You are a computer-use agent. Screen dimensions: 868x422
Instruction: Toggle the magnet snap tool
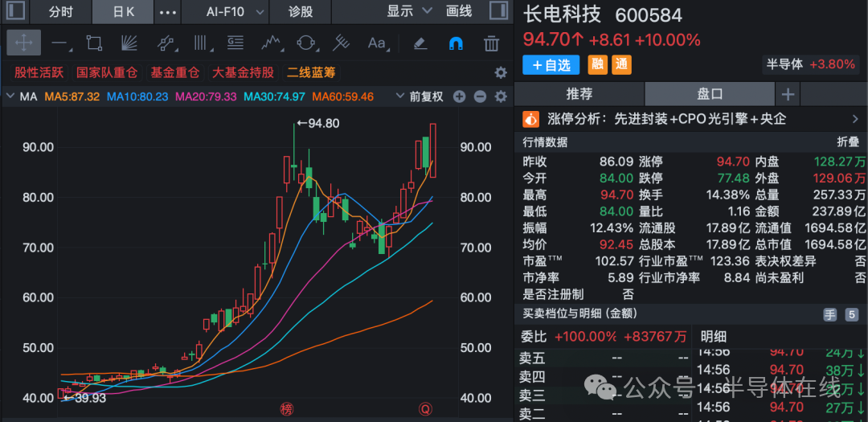[456, 43]
